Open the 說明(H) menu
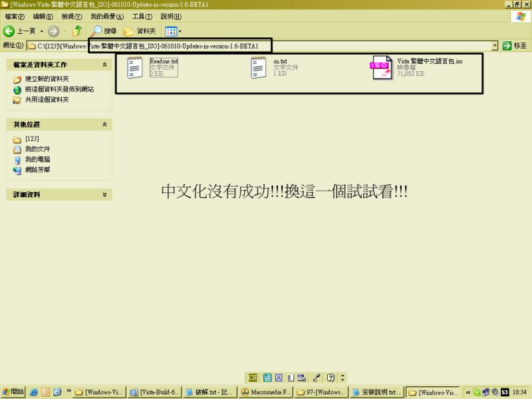This screenshot has width=532, height=399. click(171, 16)
